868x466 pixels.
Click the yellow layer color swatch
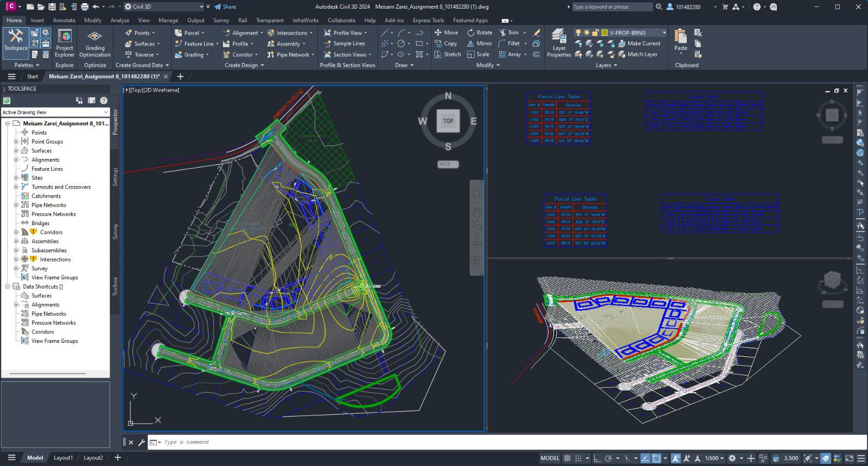(x=604, y=33)
